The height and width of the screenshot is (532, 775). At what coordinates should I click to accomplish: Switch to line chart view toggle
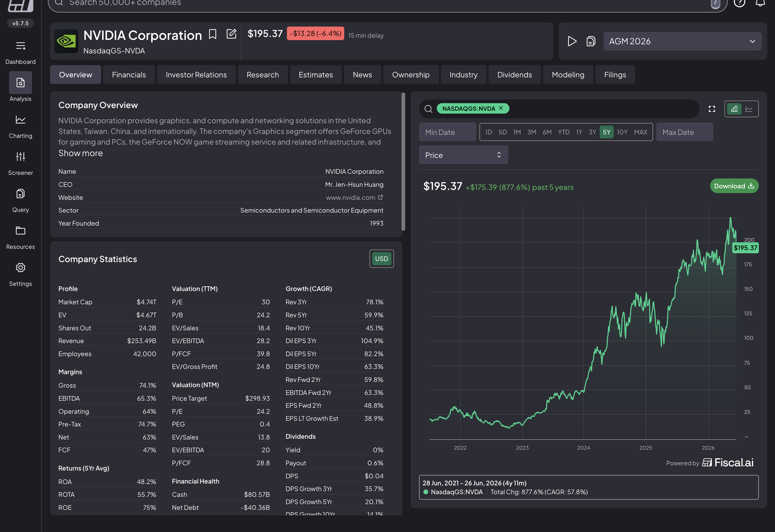749,109
